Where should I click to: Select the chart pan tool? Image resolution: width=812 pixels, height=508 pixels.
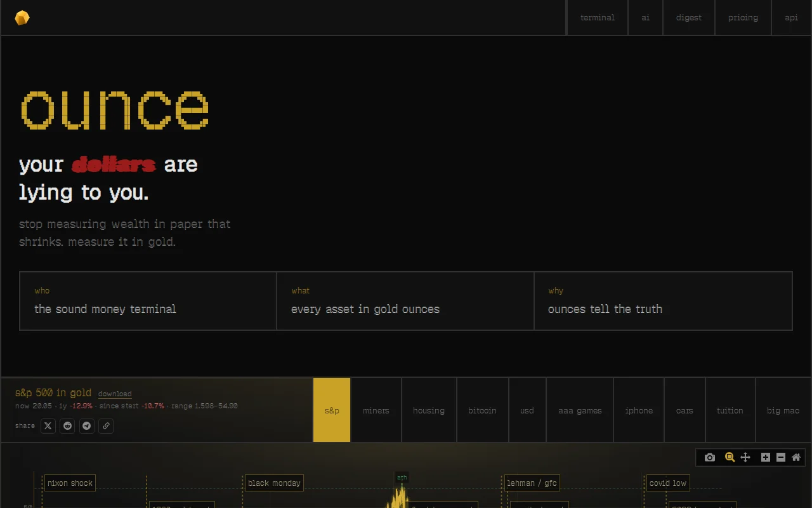745,457
